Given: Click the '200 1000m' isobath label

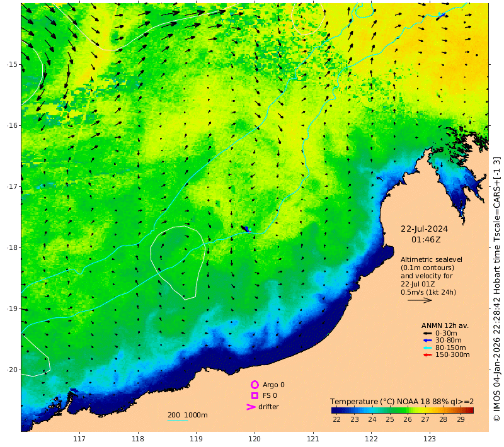Looking at the screenshot, I should 188,415.
